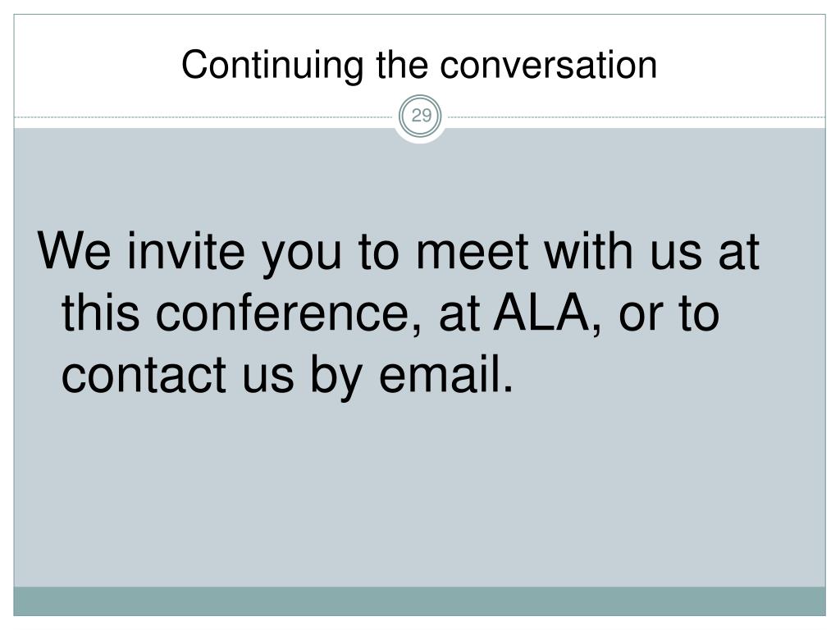The image size is (840, 630).
Task: Click the word 'We' starting the paragraph
Action: pyautogui.click(x=75, y=251)
